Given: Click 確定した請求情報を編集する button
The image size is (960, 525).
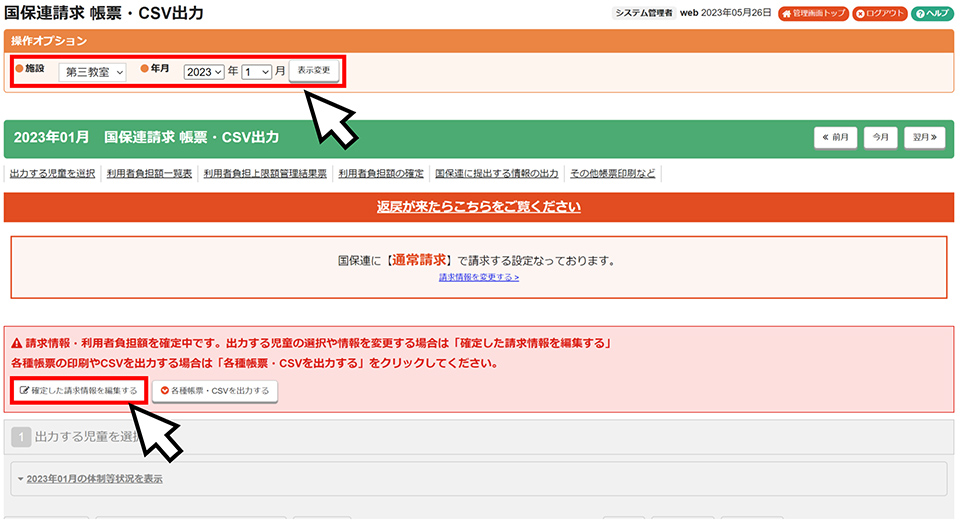Looking at the screenshot, I should (x=78, y=390).
